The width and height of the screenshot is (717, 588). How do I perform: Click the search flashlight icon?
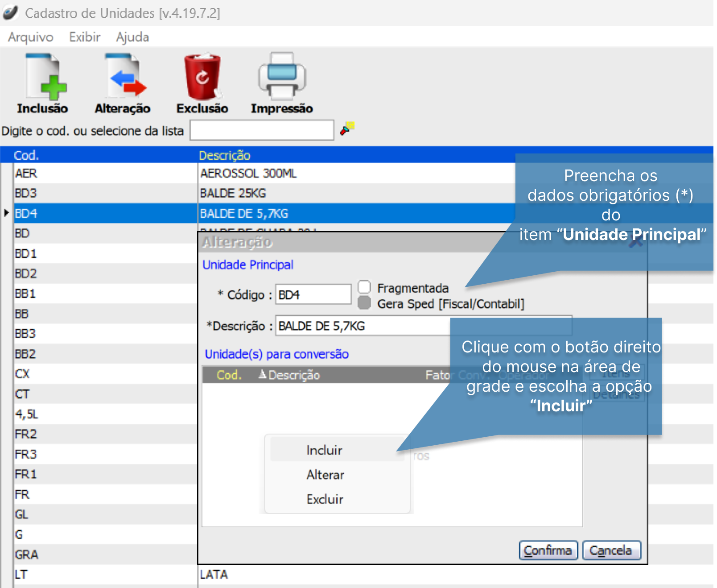click(347, 128)
